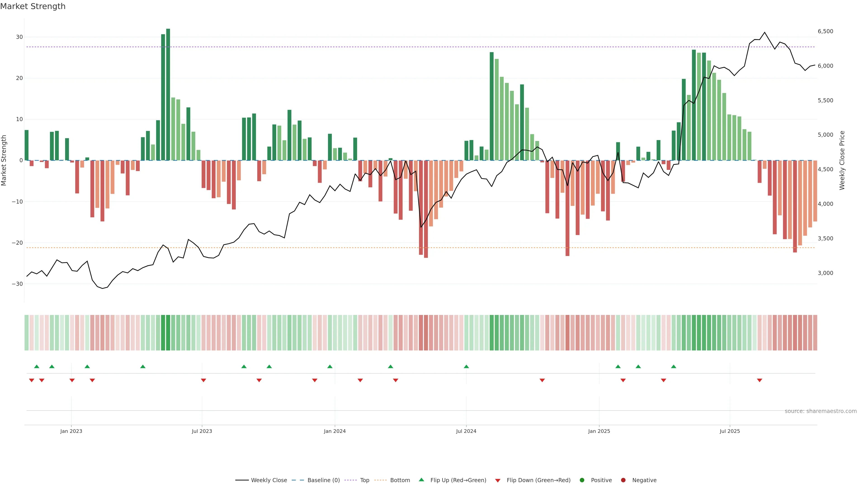Click the Jul 2025 x-axis label
This screenshot has width=868, height=488.
730,431
